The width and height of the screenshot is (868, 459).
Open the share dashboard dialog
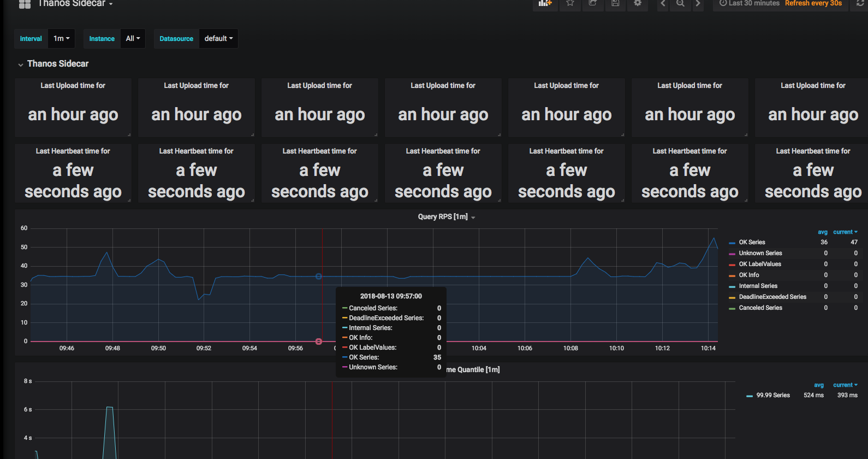pos(593,3)
